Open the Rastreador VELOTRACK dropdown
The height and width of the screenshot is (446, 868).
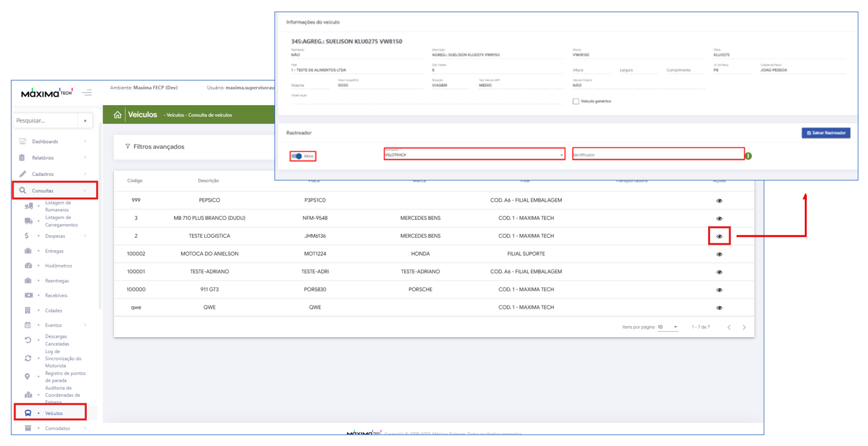coord(474,155)
